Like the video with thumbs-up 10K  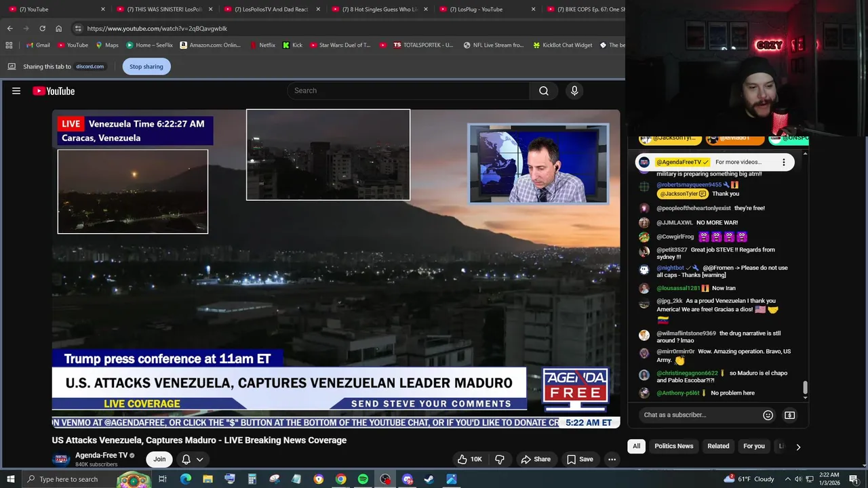click(469, 459)
